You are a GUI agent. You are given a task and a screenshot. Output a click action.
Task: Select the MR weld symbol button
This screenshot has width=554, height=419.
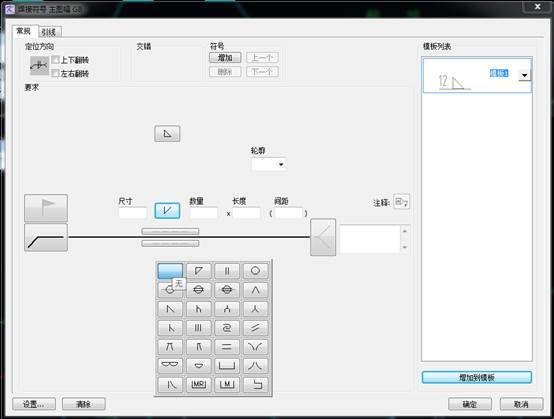point(198,384)
